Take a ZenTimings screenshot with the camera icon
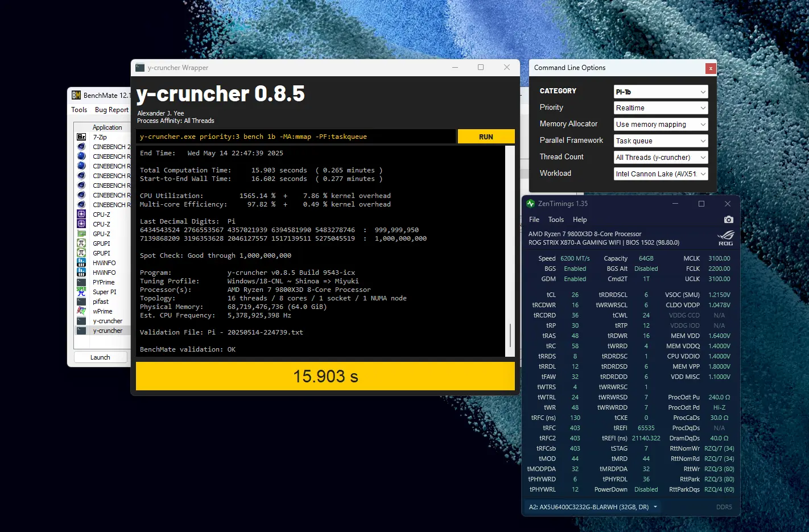 (x=728, y=220)
